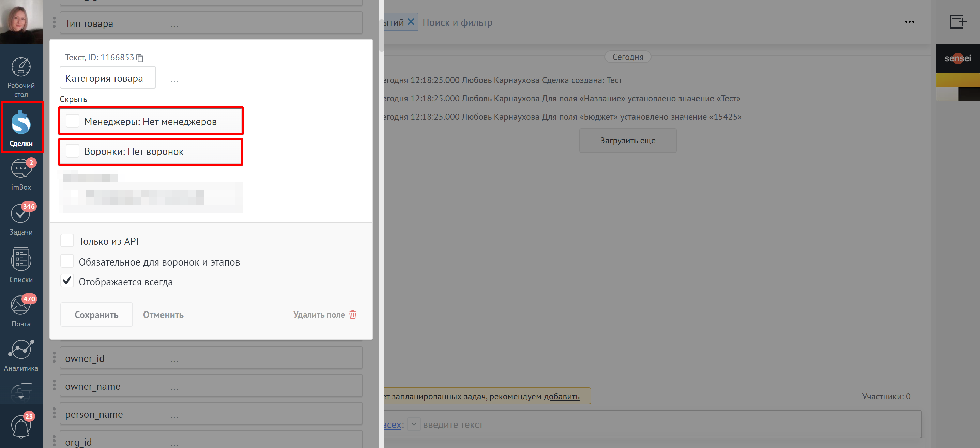The width and height of the screenshot is (980, 448).
Task: Click the copy field ID icon
Action: point(140,58)
